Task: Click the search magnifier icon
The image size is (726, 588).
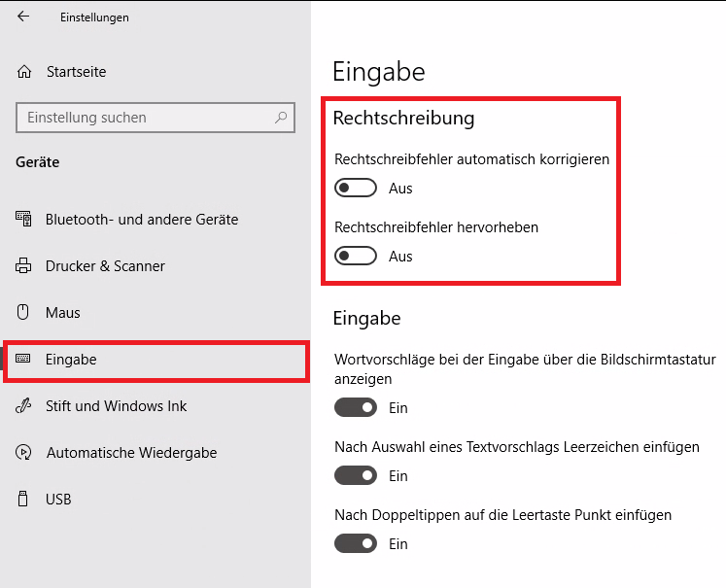Action: (x=281, y=118)
